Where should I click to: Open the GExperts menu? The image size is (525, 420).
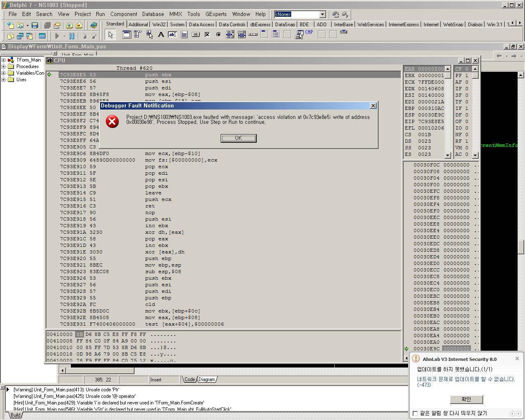coord(216,14)
